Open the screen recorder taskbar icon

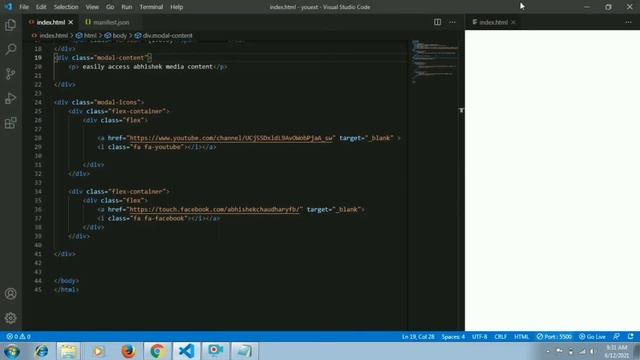216,351
